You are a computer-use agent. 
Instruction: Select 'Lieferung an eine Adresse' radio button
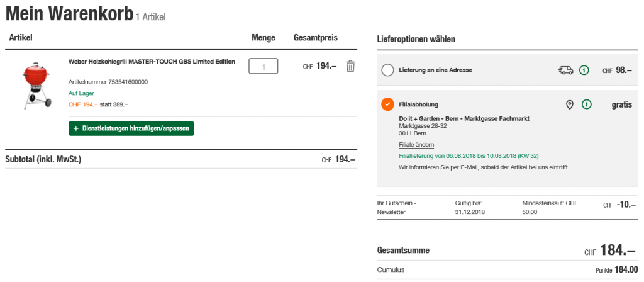pos(387,70)
